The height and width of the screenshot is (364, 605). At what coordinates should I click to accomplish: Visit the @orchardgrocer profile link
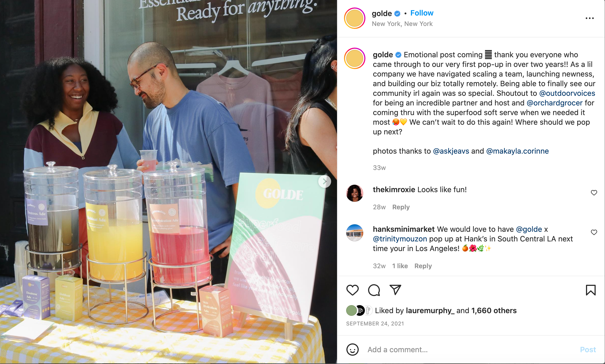click(554, 103)
